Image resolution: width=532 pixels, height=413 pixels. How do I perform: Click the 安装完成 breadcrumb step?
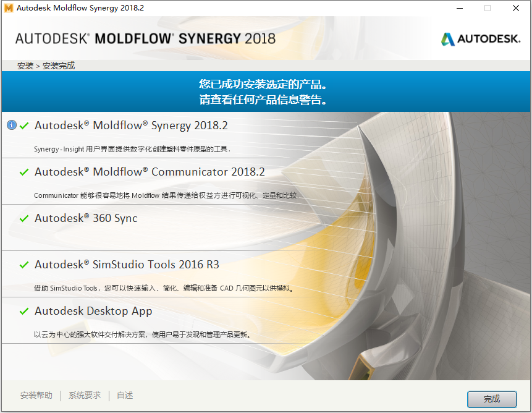(59, 66)
